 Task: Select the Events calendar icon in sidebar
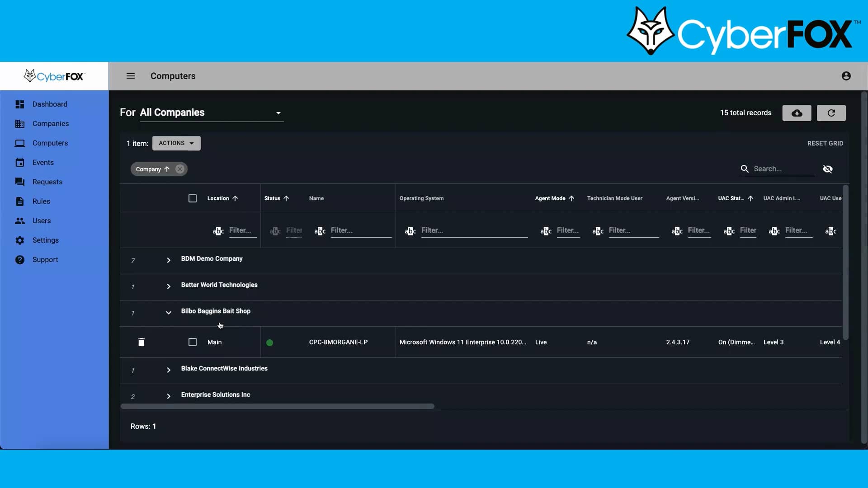click(20, 162)
